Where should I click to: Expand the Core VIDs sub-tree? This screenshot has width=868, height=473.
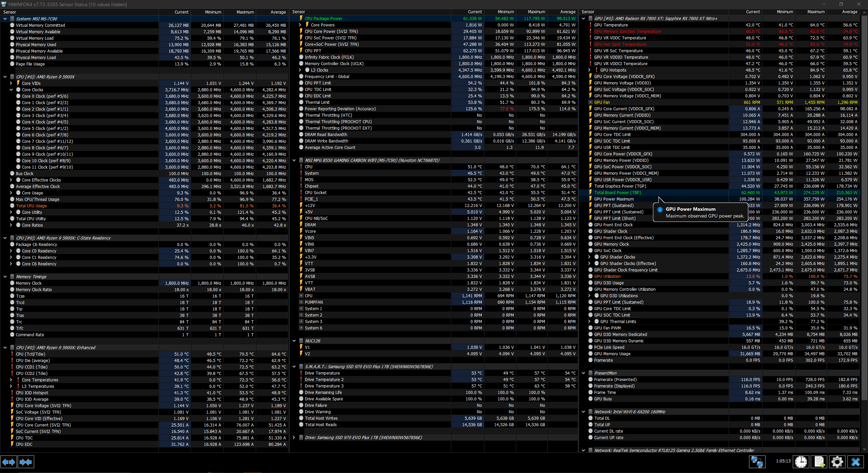(x=11, y=83)
